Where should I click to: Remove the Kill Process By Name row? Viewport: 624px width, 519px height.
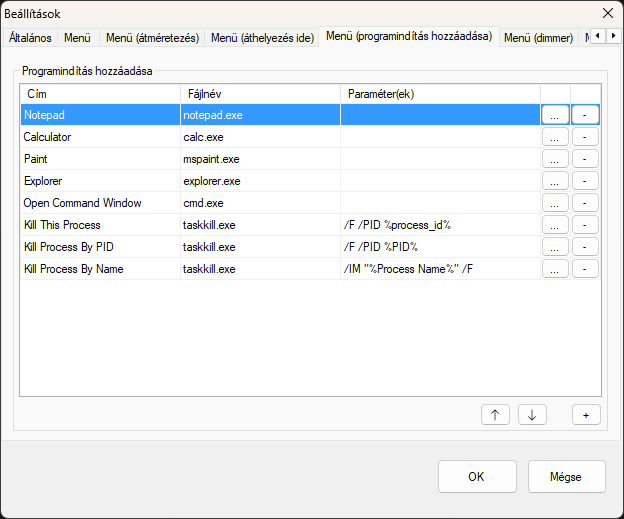pyautogui.click(x=585, y=269)
